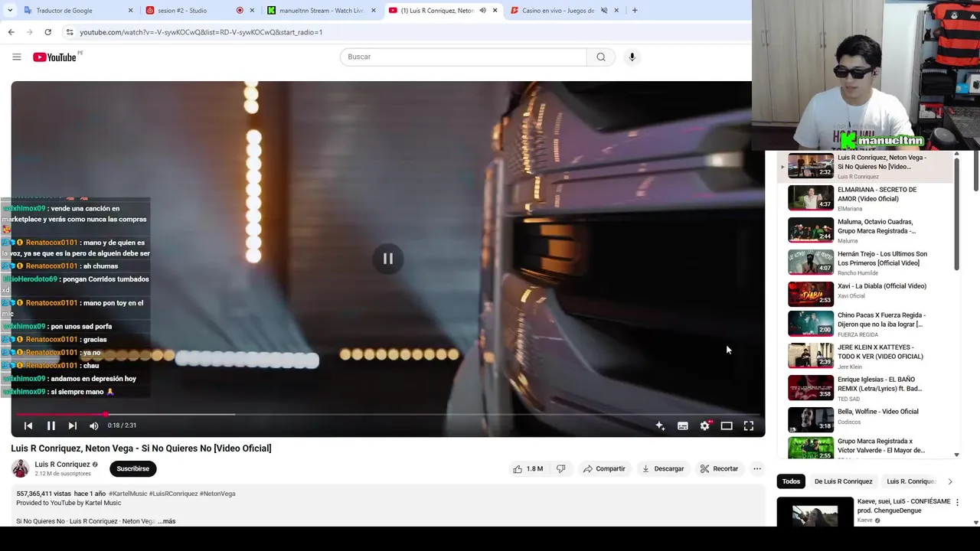Click the sparkle Ask button in player
This screenshot has width=980, height=551.
(660, 425)
